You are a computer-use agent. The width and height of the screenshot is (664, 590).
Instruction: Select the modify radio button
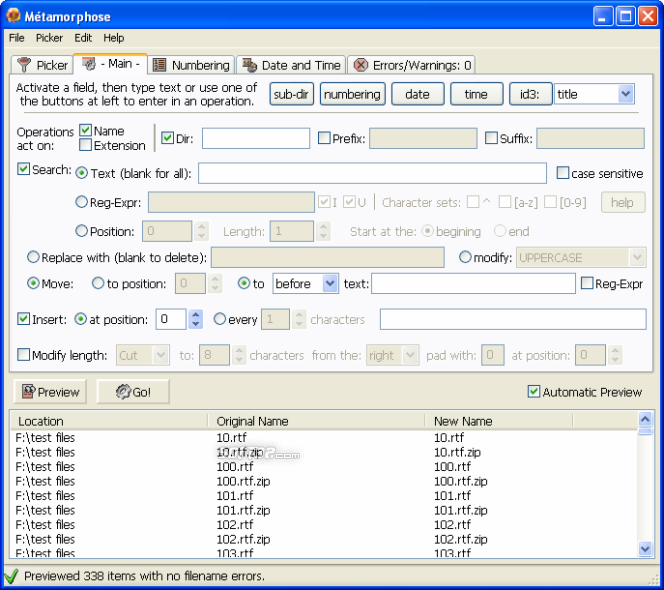click(465, 257)
